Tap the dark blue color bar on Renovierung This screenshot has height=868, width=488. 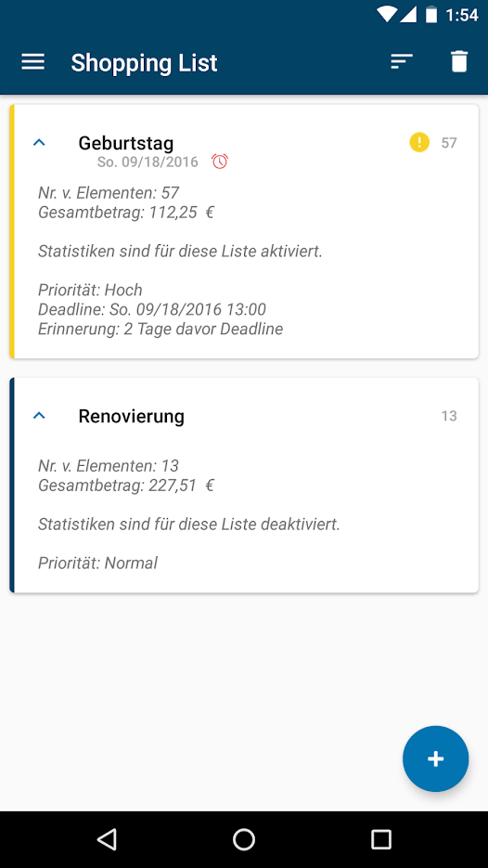pos(12,485)
